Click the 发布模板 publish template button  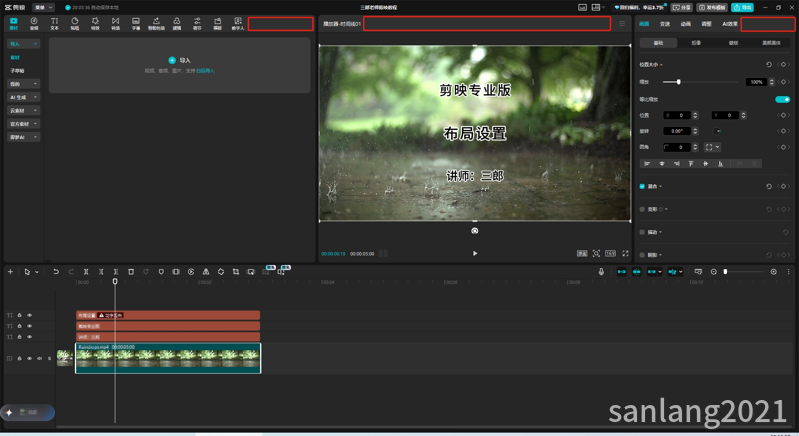712,8
